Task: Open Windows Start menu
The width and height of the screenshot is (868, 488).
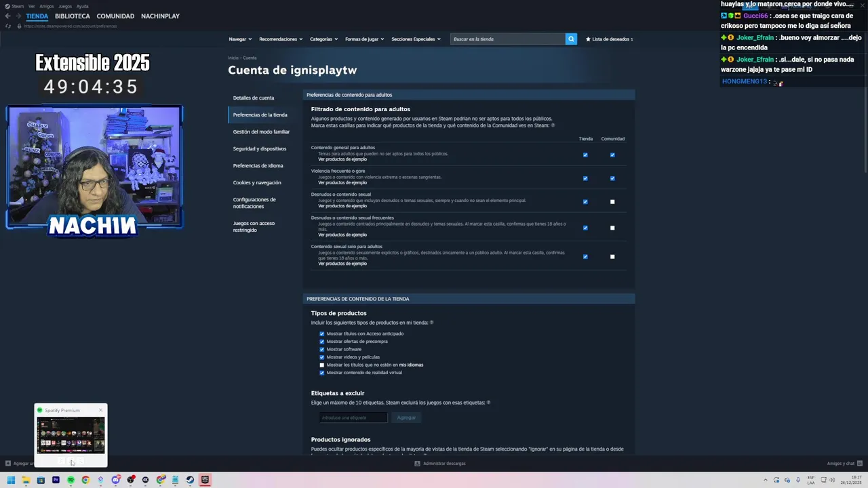Action: point(11,480)
